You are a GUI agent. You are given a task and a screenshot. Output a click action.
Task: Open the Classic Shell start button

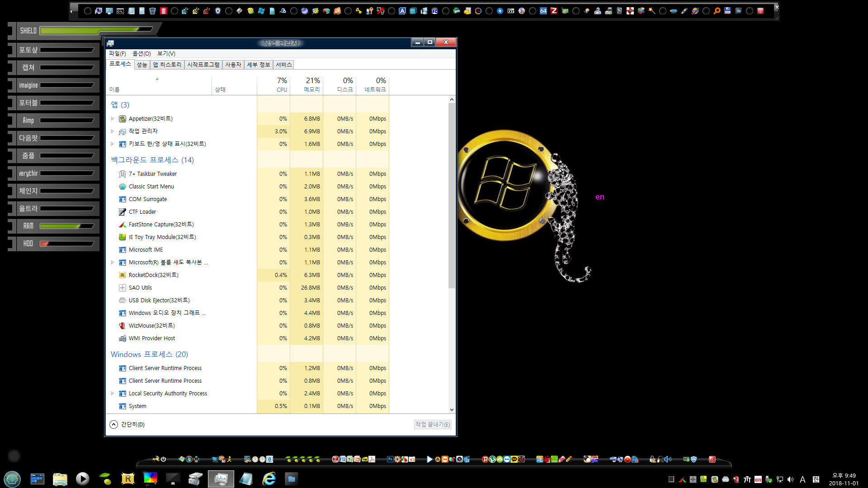tap(12, 479)
